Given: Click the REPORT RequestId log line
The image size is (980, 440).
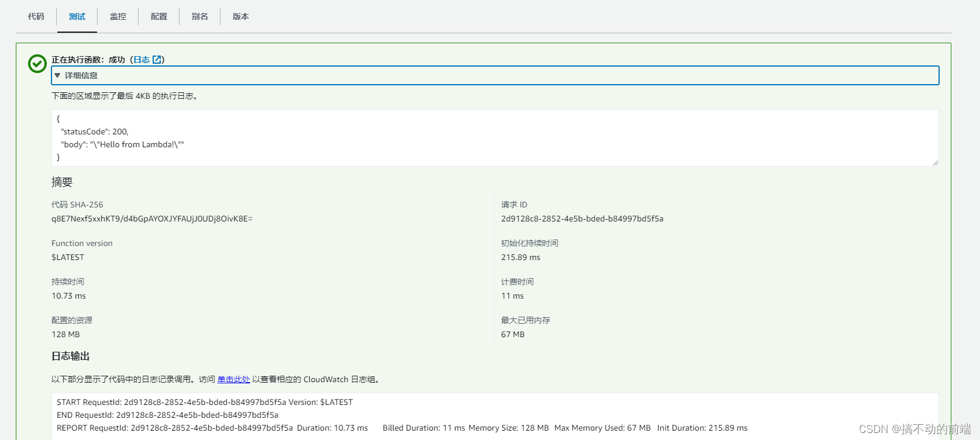Looking at the screenshot, I should pyautogui.click(x=402, y=428).
